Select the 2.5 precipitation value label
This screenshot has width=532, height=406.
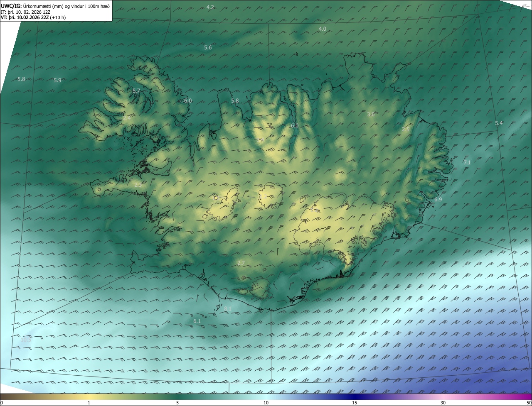[x=406, y=130]
